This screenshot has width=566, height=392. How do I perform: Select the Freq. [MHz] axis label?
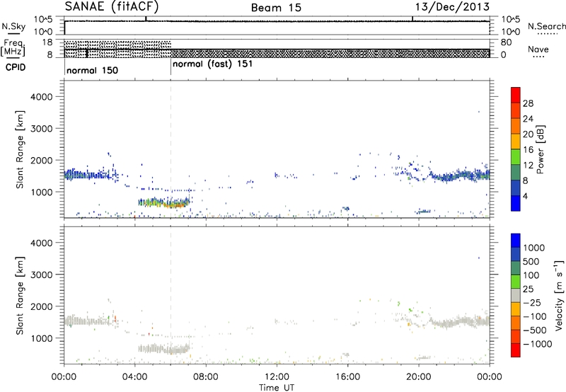(13, 47)
